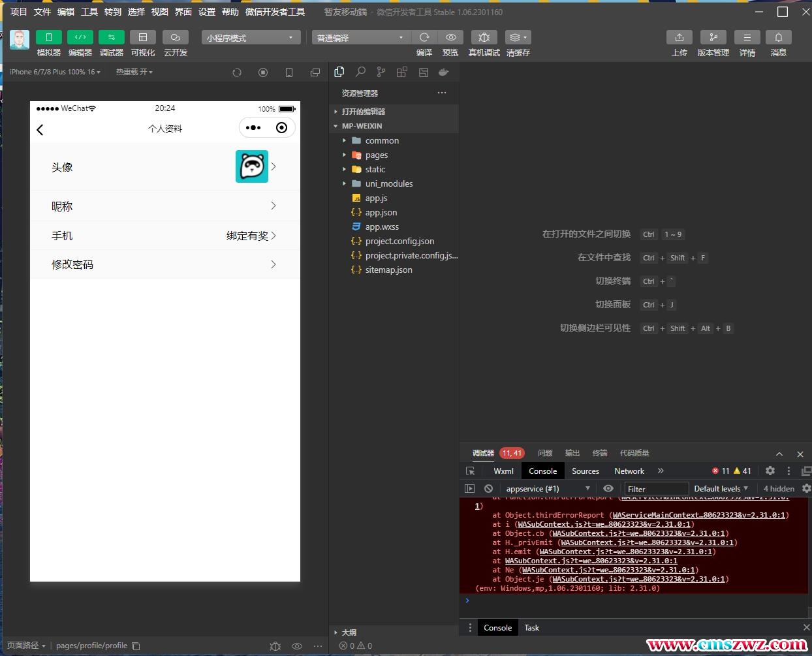This screenshot has width=812, height=656.
Task: Click the search icon in the sidebar
Action: click(x=360, y=72)
